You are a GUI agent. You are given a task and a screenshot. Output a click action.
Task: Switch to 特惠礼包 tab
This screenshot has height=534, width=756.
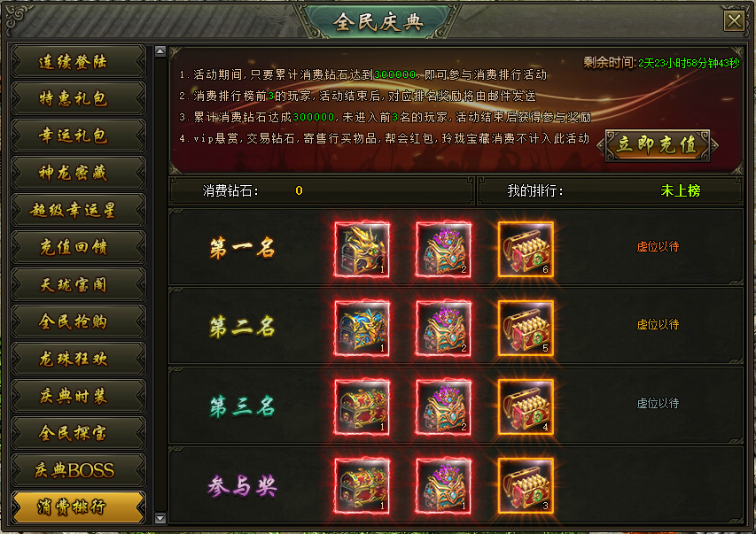coord(78,99)
